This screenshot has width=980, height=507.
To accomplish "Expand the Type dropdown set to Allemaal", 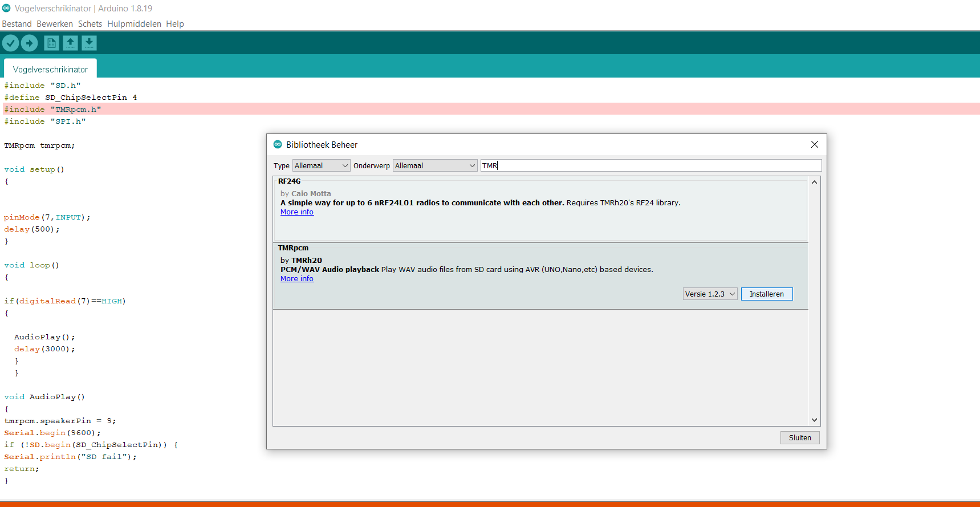I will [322, 165].
